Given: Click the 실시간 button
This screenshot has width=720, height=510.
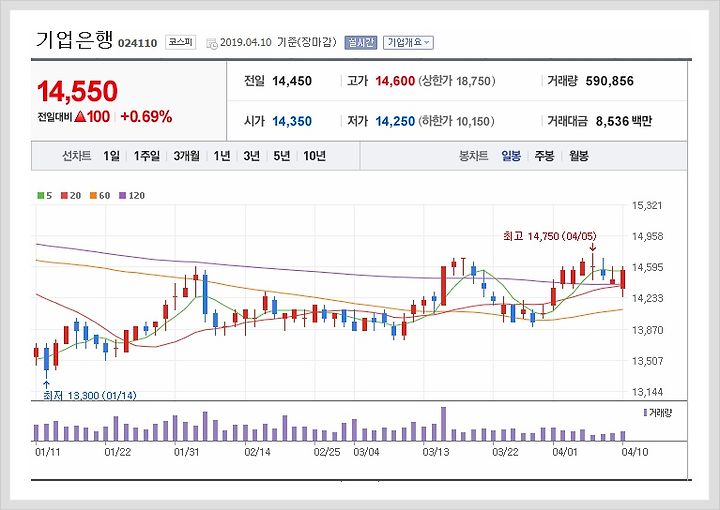Looking at the screenshot, I should tap(360, 43).
